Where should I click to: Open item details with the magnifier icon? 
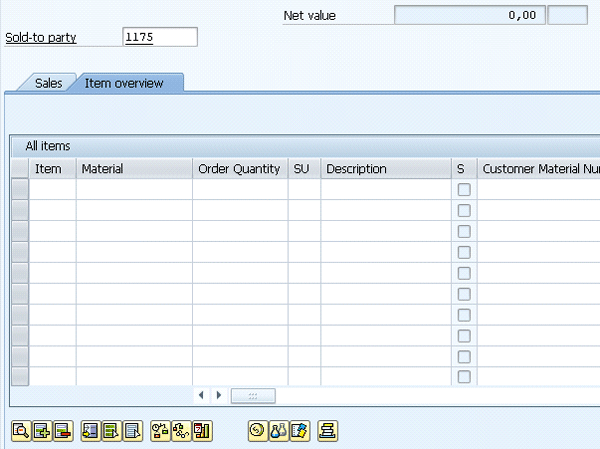tap(20, 431)
